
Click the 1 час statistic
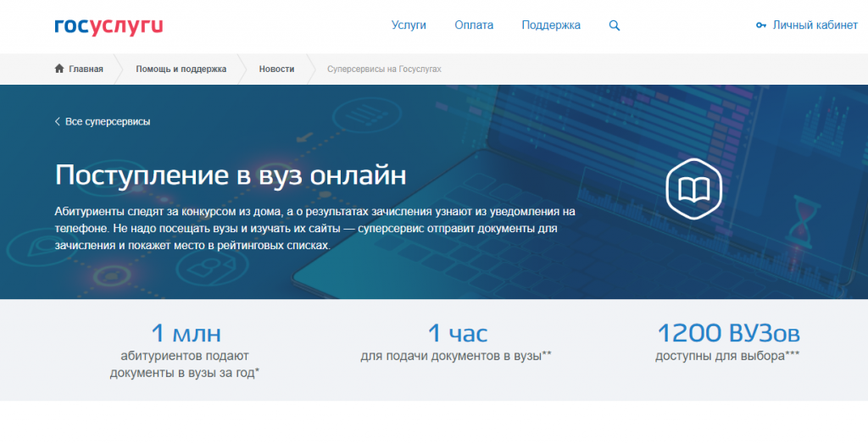[x=456, y=333]
